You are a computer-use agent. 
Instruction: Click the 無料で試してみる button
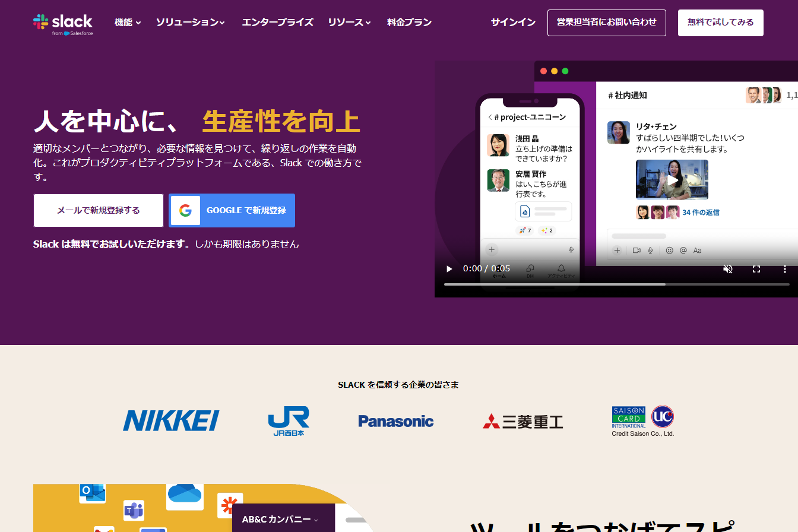click(720, 23)
